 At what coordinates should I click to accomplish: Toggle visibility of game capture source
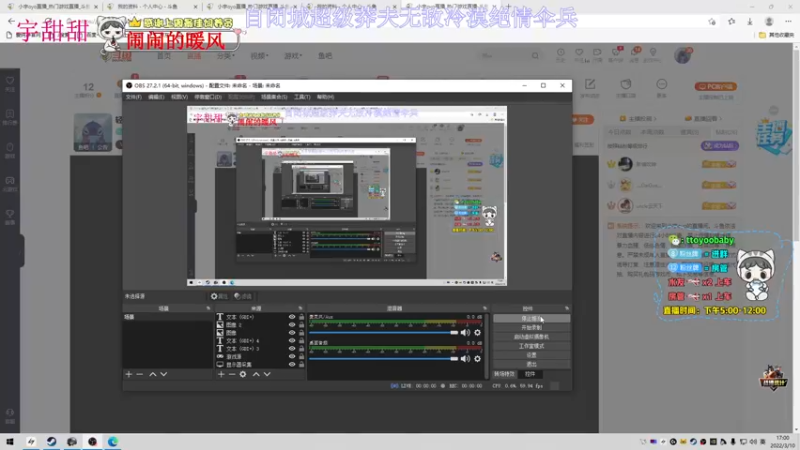(292, 357)
